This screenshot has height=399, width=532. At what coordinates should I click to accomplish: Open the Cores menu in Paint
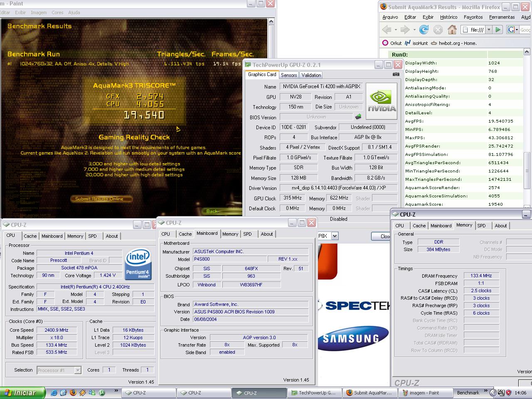tap(57, 12)
